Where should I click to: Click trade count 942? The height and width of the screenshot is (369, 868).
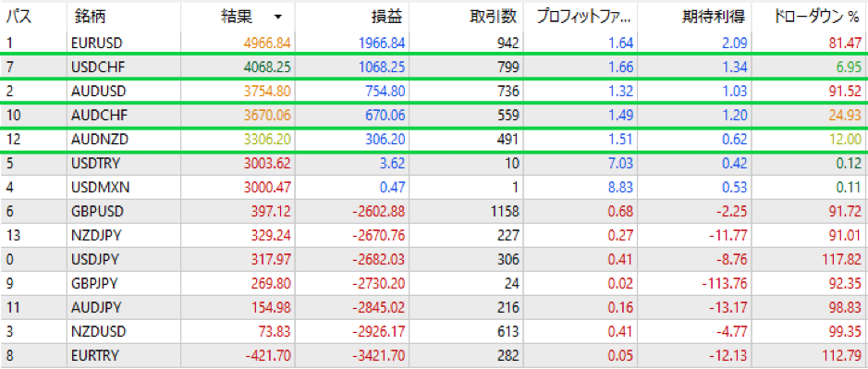tap(507, 43)
